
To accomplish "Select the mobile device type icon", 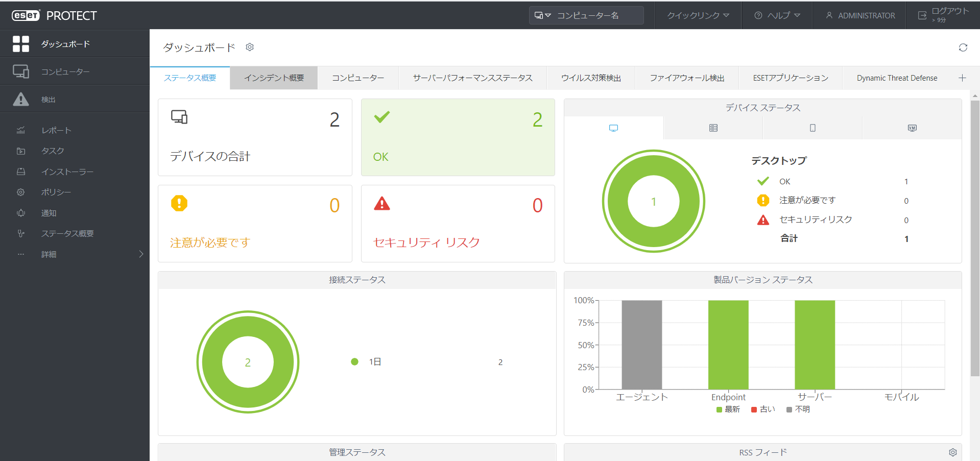I will point(812,128).
